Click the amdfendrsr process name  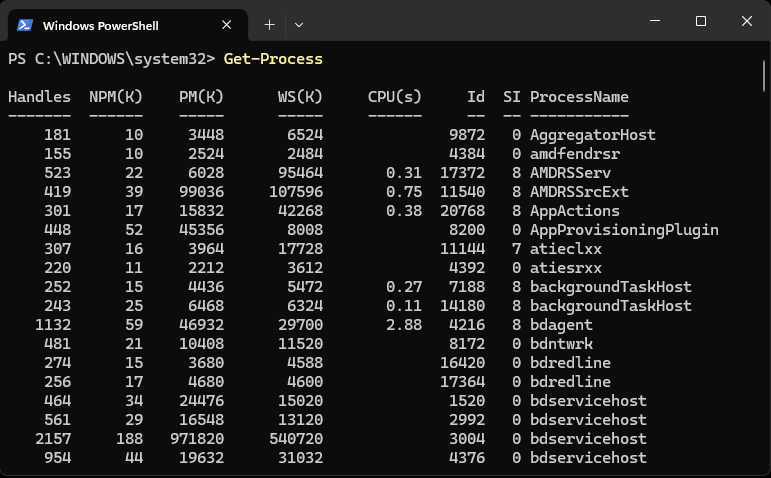[575, 154]
